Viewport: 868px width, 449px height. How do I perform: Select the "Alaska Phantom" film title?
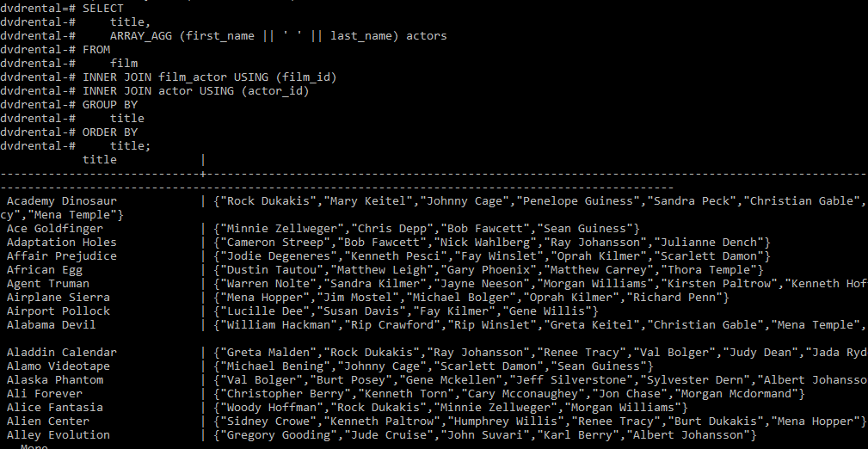point(55,380)
